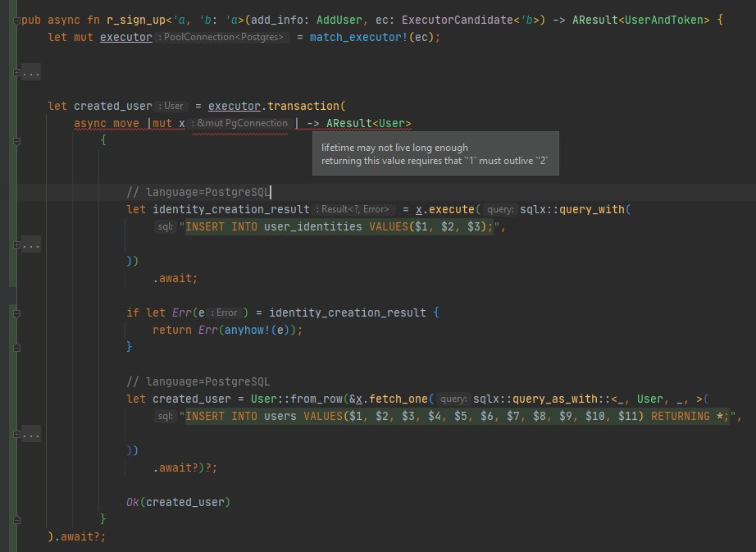Click the query: hint before sqlx::query_as_with
Image resolution: width=756 pixels, height=552 pixels.
(453, 399)
